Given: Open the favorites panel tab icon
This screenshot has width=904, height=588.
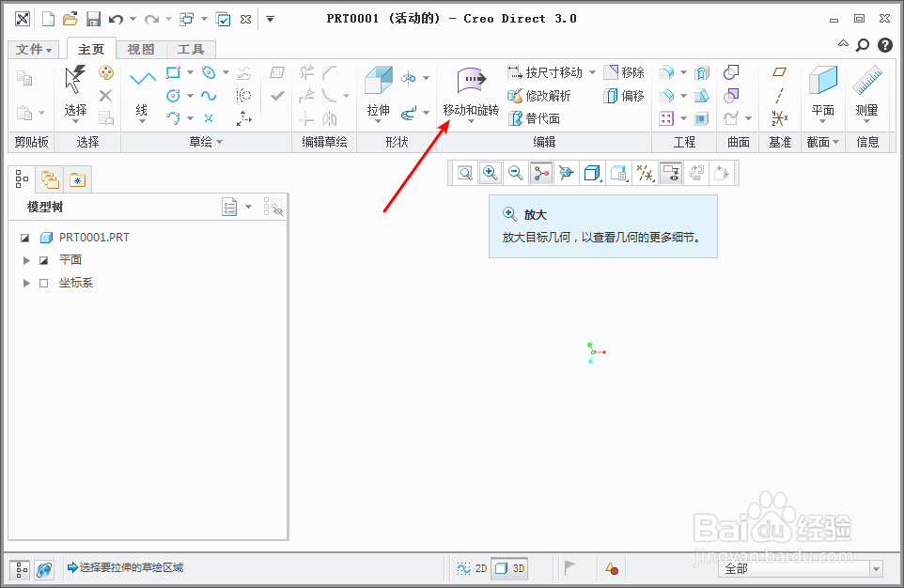Looking at the screenshot, I should pos(77,179).
